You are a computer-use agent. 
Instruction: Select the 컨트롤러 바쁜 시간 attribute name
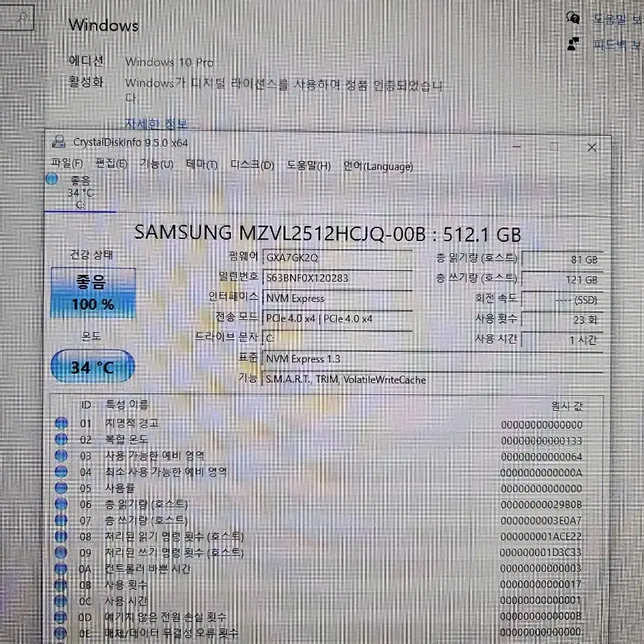pos(147,568)
